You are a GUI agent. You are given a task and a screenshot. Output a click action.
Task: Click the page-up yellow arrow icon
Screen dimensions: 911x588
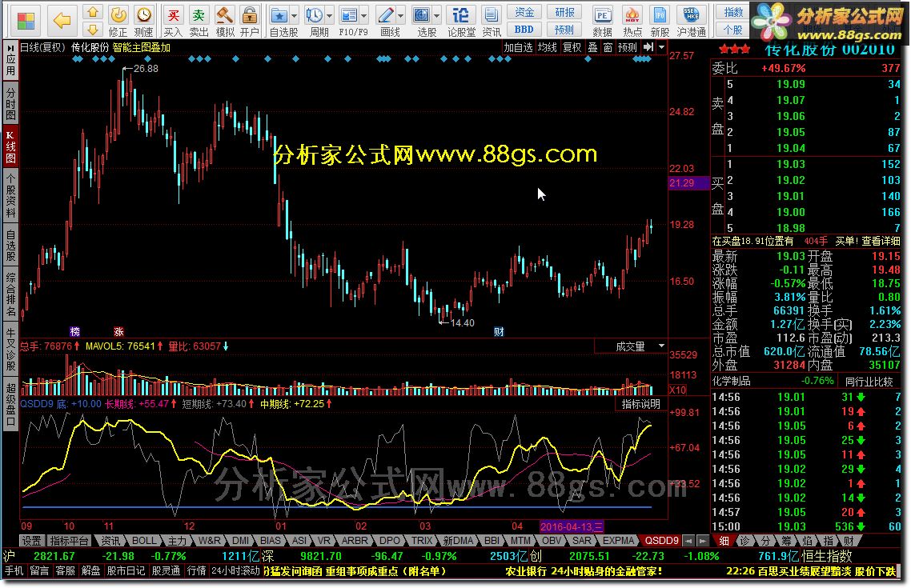click(92, 12)
